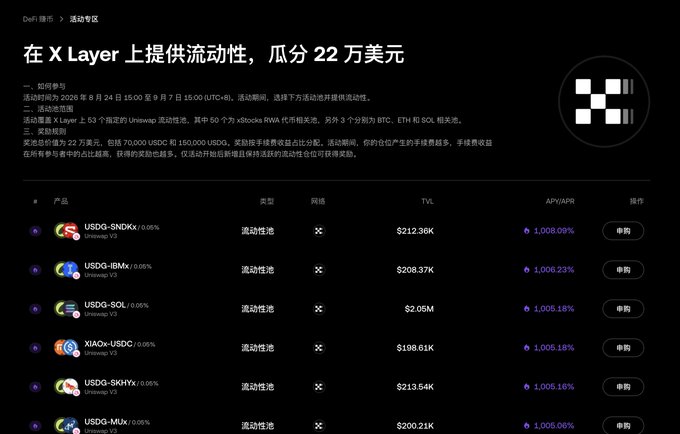
Task: Click the 网络 column header
Action: coord(318,201)
